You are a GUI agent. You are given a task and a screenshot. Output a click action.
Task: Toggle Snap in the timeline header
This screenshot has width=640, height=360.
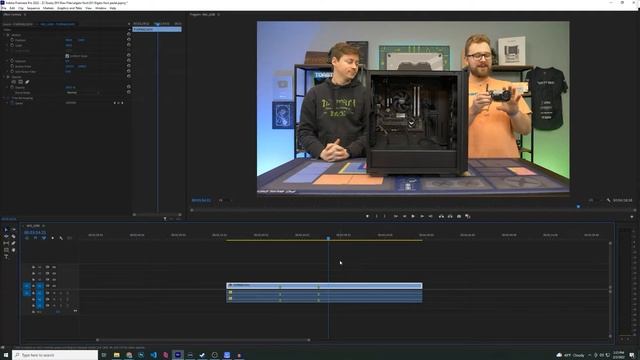point(35,238)
